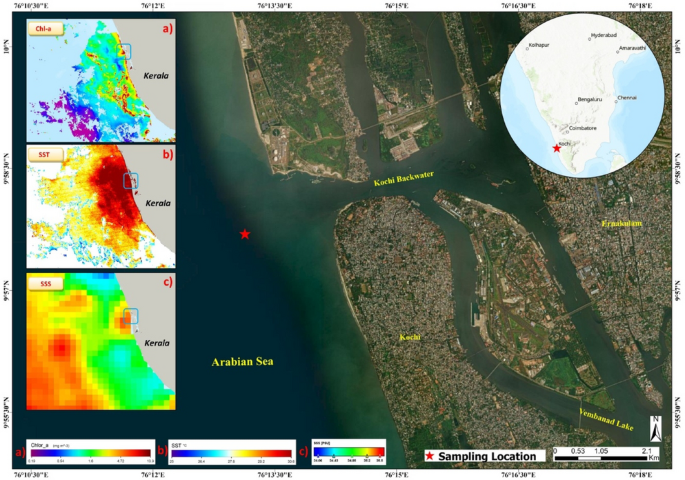Image resolution: width=685 pixels, height=480 pixels.
Task: Click the red star in the Sampling Location legend
Action: tap(431, 456)
